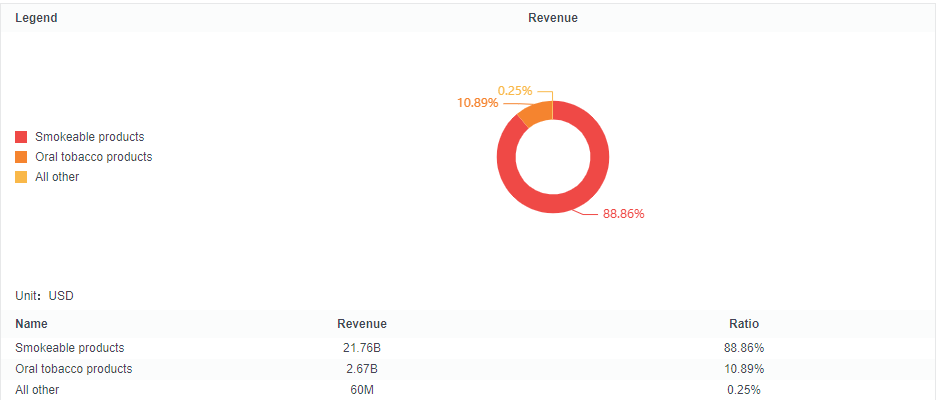Image resolution: width=937 pixels, height=400 pixels.
Task: Click the 10.89% ratio cell in table
Action: tap(744, 368)
